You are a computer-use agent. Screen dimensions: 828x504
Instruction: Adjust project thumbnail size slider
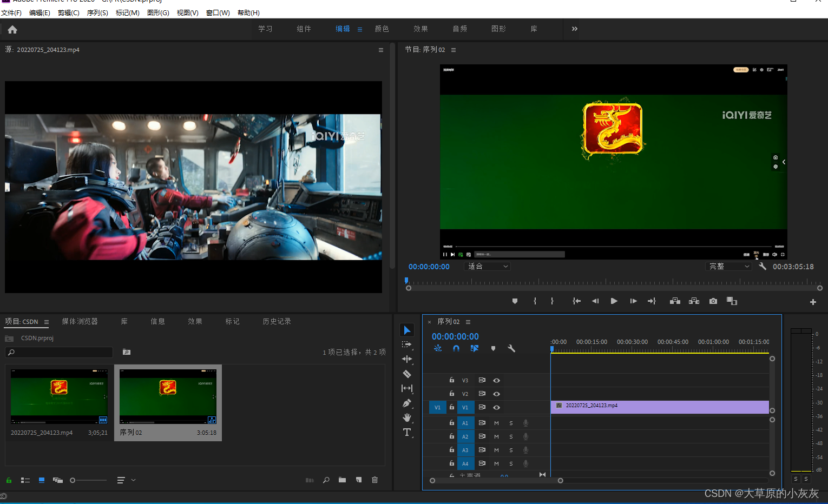click(89, 480)
